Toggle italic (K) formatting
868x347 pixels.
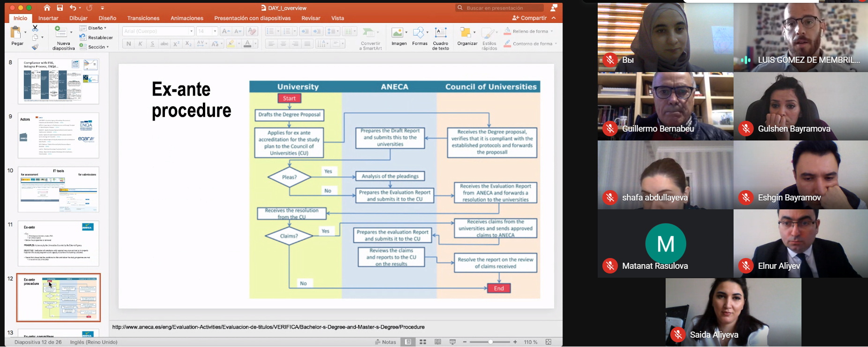tap(140, 44)
